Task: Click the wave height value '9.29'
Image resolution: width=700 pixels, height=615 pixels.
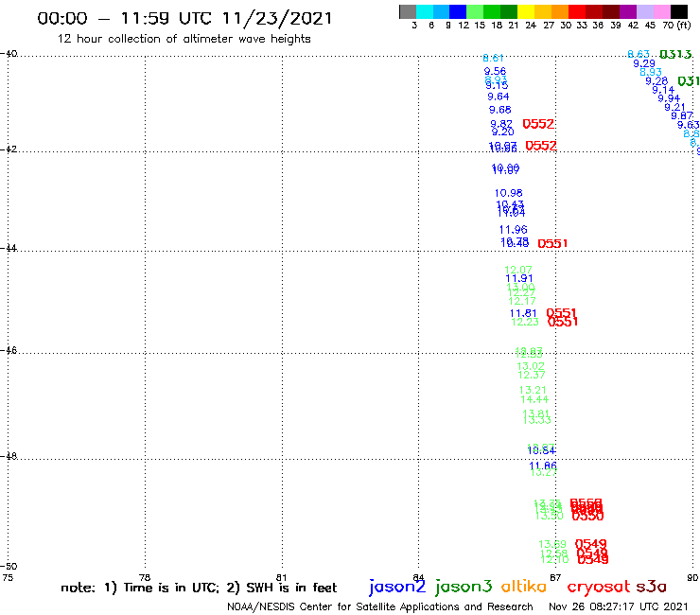Action: [644, 64]
